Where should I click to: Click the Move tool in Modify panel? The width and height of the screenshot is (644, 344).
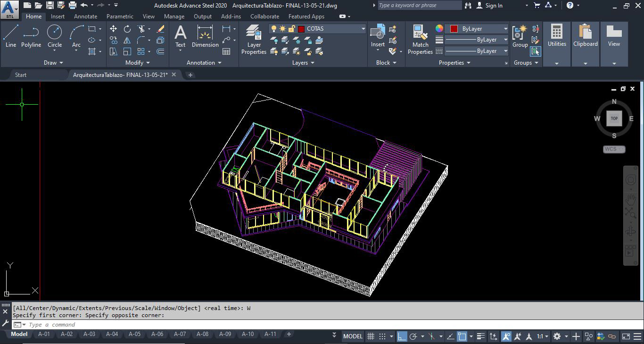[113, 29]
